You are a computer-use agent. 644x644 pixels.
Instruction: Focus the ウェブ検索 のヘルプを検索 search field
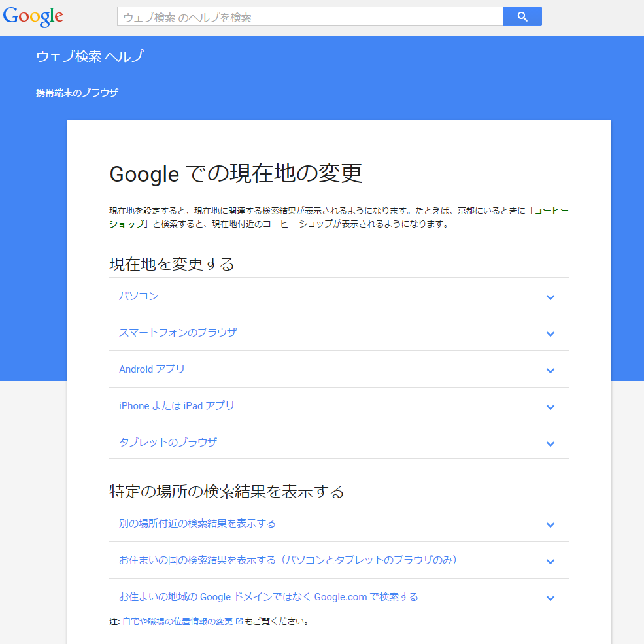(x=310, y=16)
